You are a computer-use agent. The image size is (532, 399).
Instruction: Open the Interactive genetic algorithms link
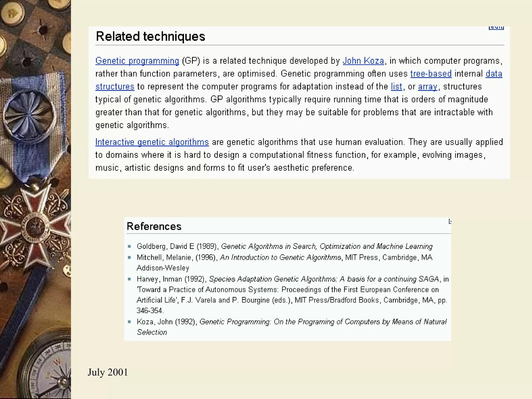point(152,142)
